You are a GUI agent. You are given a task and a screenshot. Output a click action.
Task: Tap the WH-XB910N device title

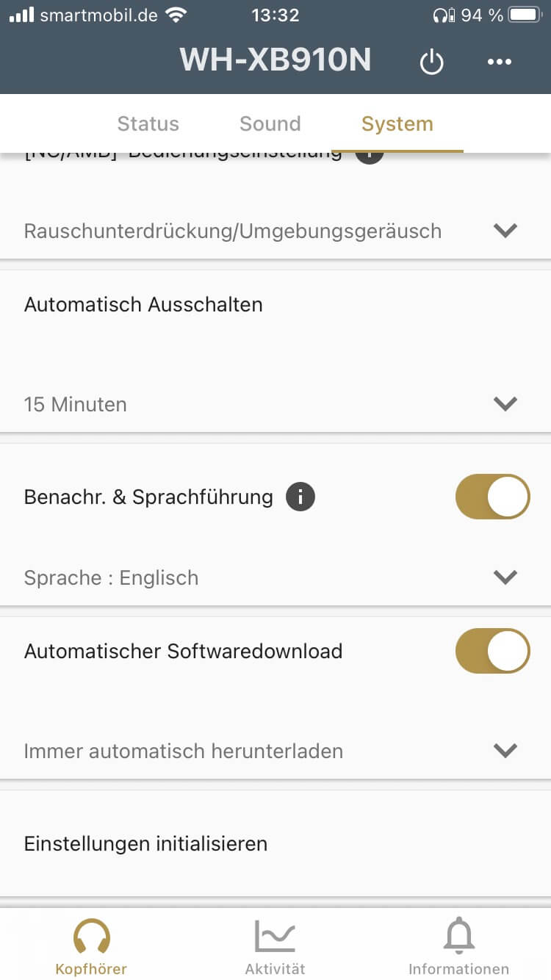(x=275, y=60)
